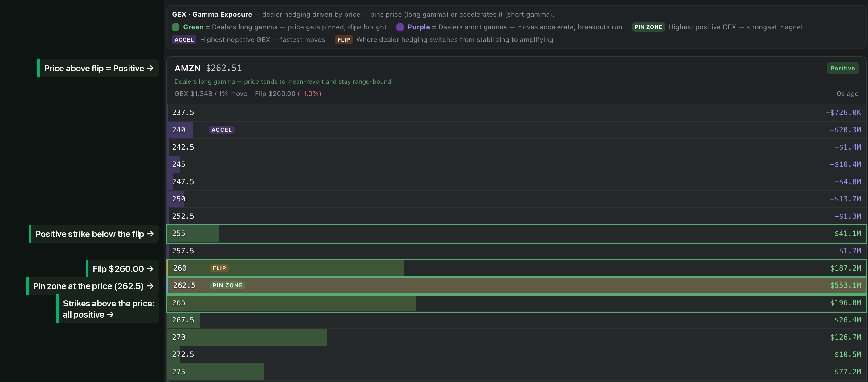Click the ACCEL tag on the 240 strike

(x=221, y=130)
